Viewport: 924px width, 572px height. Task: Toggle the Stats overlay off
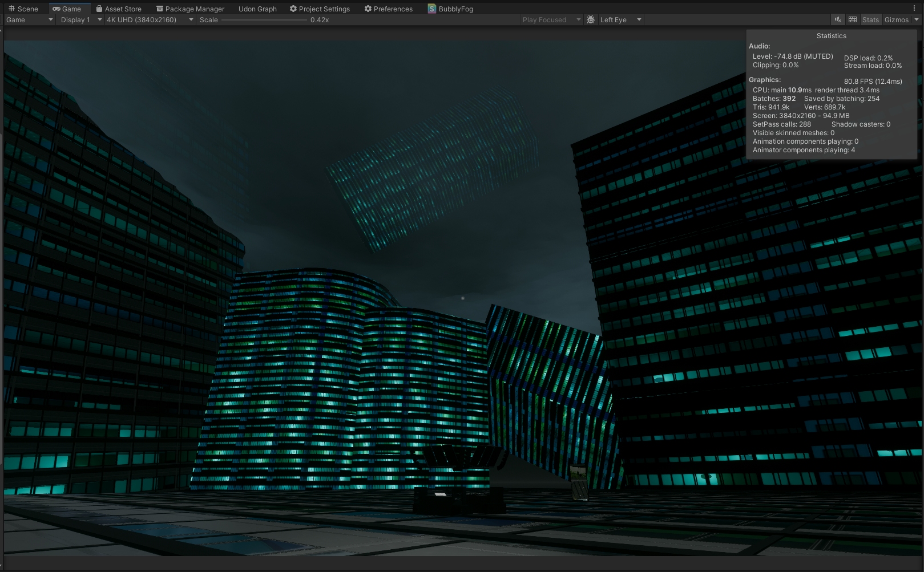(x=870, y=19)
